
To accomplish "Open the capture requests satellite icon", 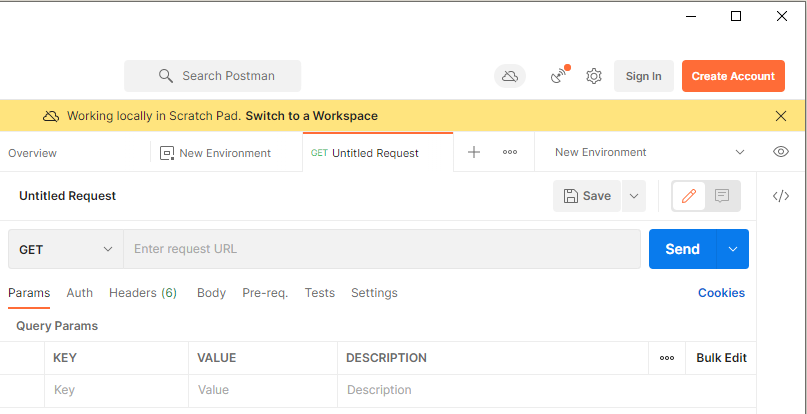I will coord(560,75).
